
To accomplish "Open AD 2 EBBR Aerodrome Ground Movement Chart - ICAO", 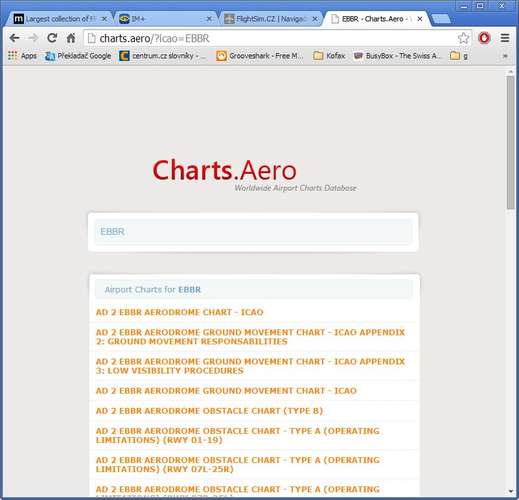I will pos(226,391).
